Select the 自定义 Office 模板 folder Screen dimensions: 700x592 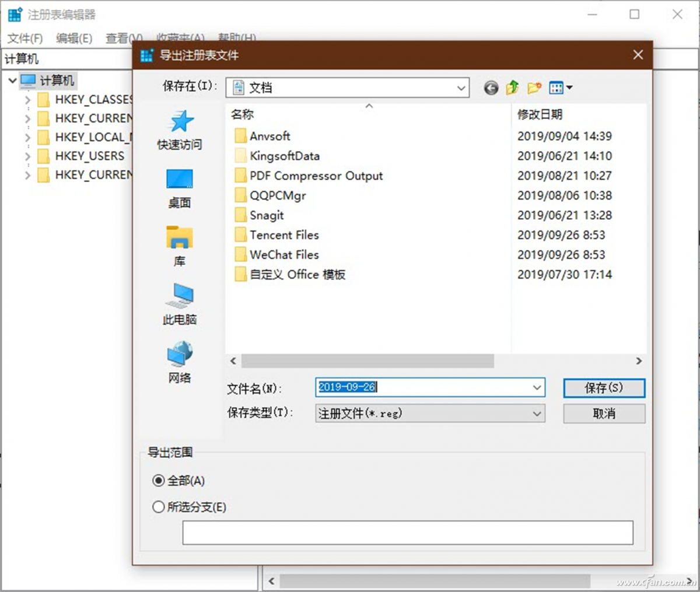290,275
